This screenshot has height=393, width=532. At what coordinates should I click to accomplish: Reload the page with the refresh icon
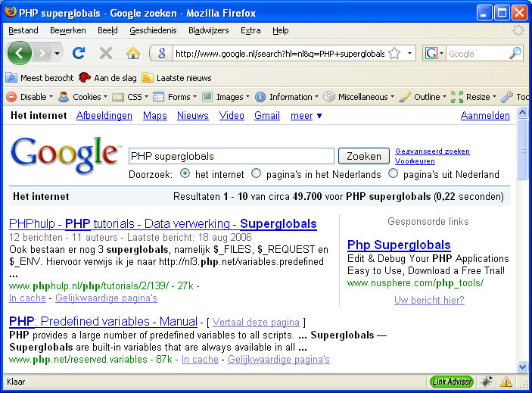(x=78, y=53)
